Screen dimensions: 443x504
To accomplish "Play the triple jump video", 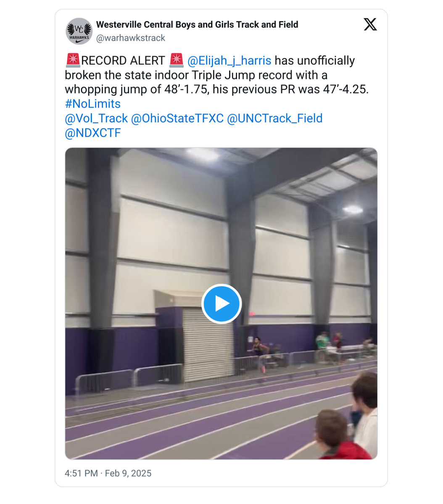I will (221, 304).
